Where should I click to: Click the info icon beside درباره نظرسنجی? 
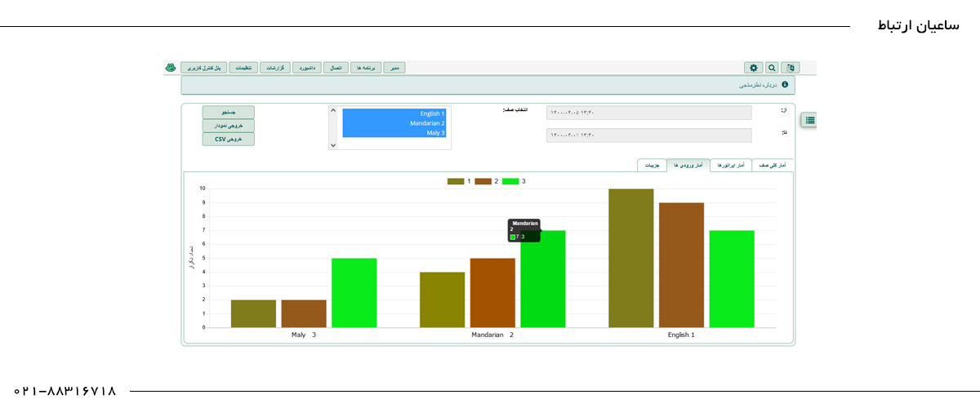click(785, 84)
